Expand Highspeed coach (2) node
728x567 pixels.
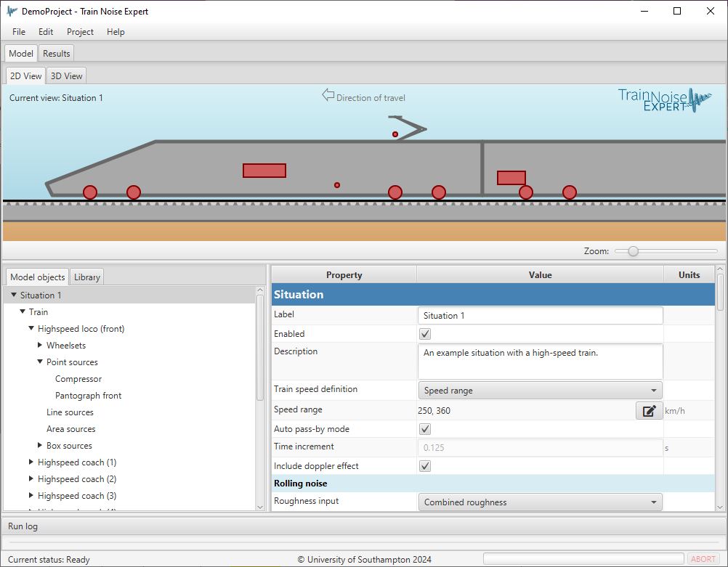31,478
